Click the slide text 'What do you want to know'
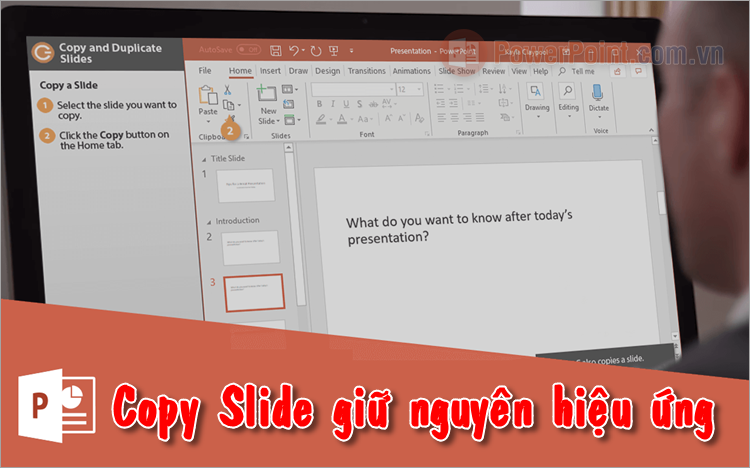This screenshot has height=468, width=750. tap(408, 221)
